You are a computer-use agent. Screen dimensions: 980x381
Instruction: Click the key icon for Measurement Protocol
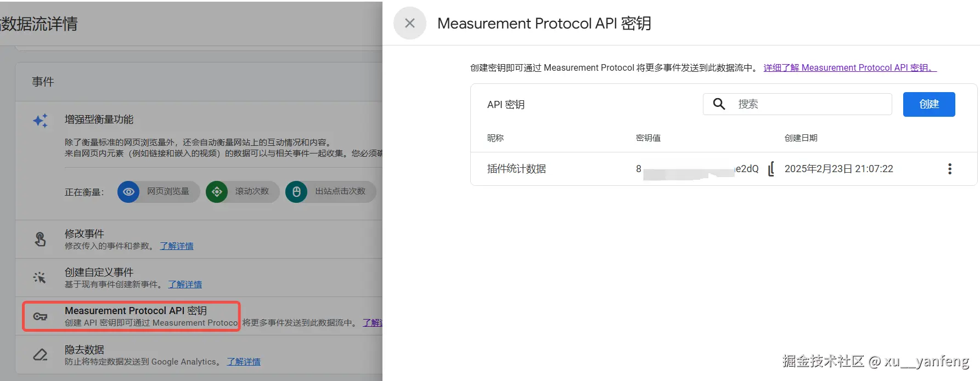40,316
